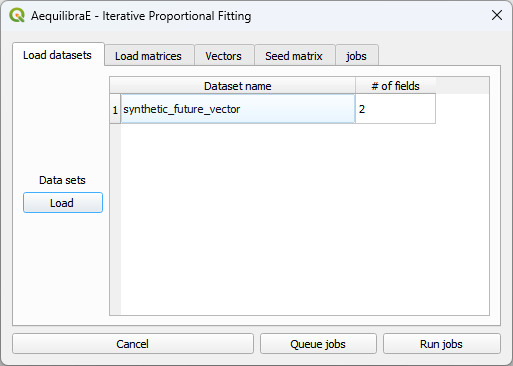This screenshot has width=513, height=366.
Task: Click the Run jobs button
Action: pos(441,344)
